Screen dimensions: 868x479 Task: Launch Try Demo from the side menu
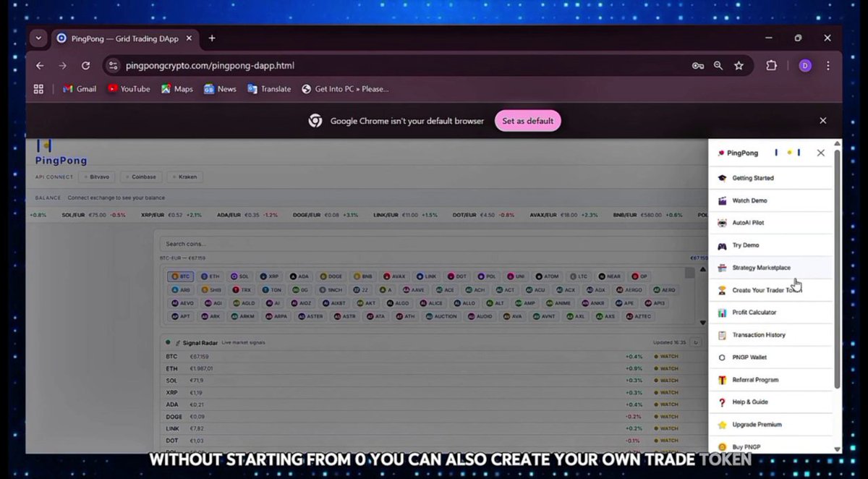coord(771,245)
